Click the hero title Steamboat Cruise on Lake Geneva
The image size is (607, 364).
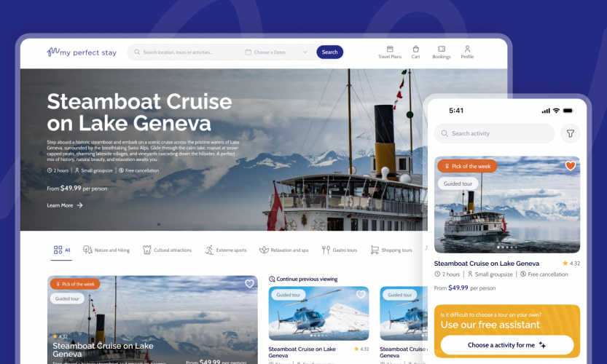click(x=139, y=112)
